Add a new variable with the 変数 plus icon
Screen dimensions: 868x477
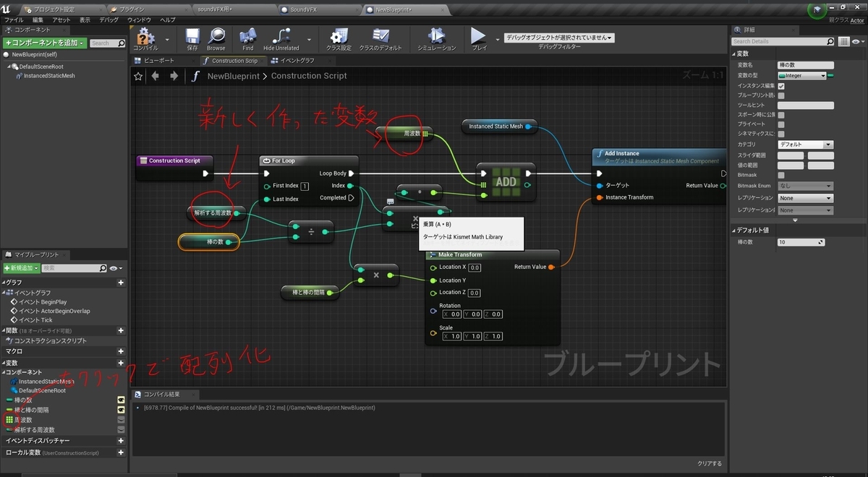pos(121,363)
